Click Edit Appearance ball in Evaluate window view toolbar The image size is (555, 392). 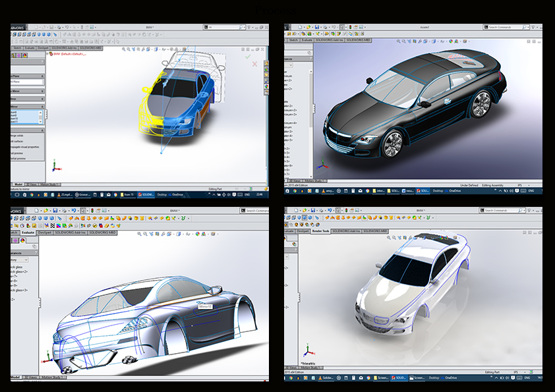(198, 234)
